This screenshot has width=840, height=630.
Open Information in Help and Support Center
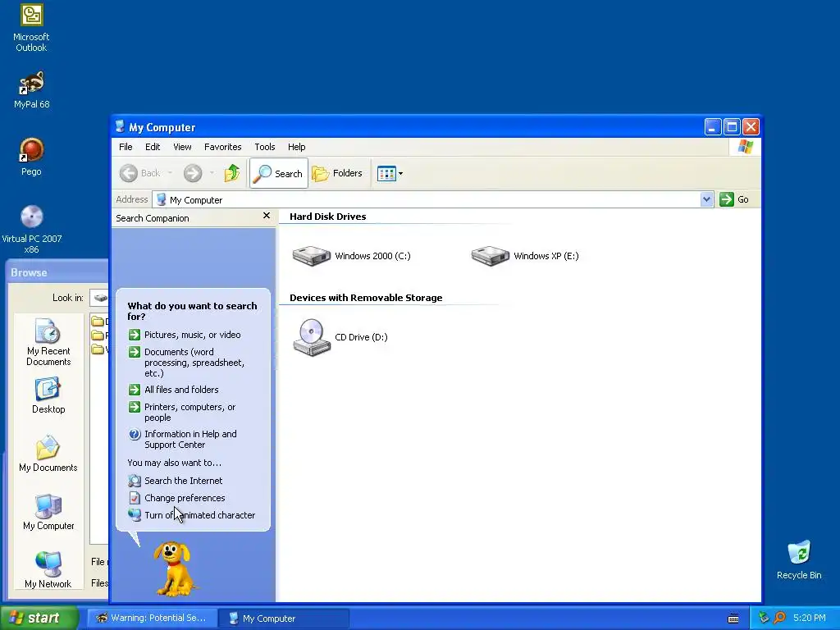183,440
